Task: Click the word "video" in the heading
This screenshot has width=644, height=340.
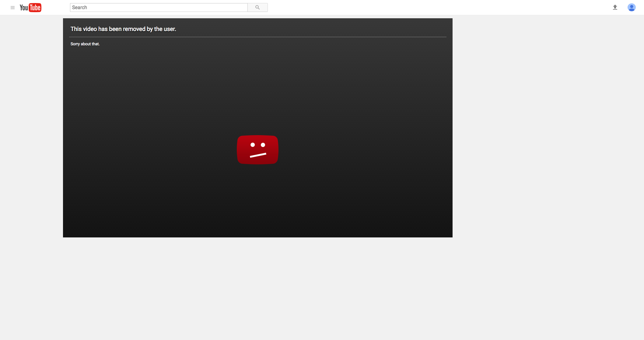Action: [90, 29]
